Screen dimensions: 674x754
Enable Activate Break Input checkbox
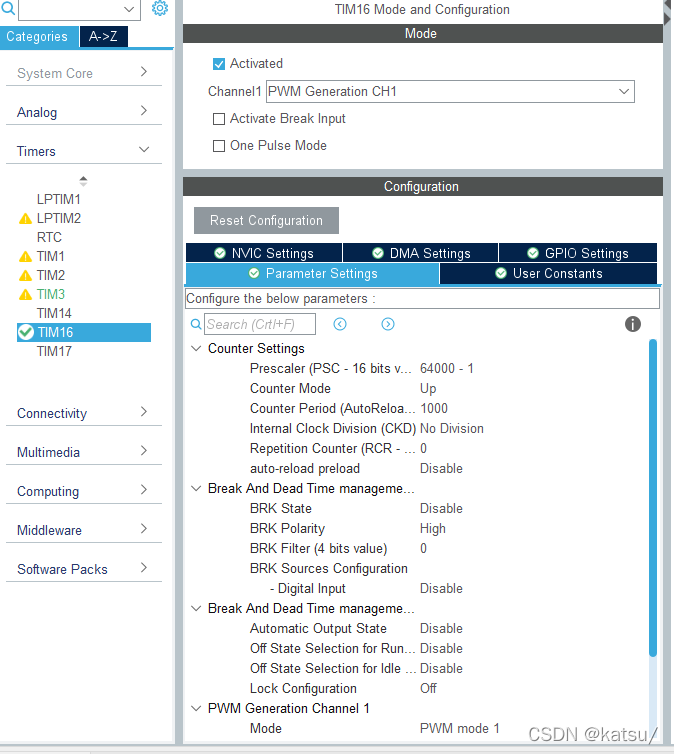click(x=219, y=119)
